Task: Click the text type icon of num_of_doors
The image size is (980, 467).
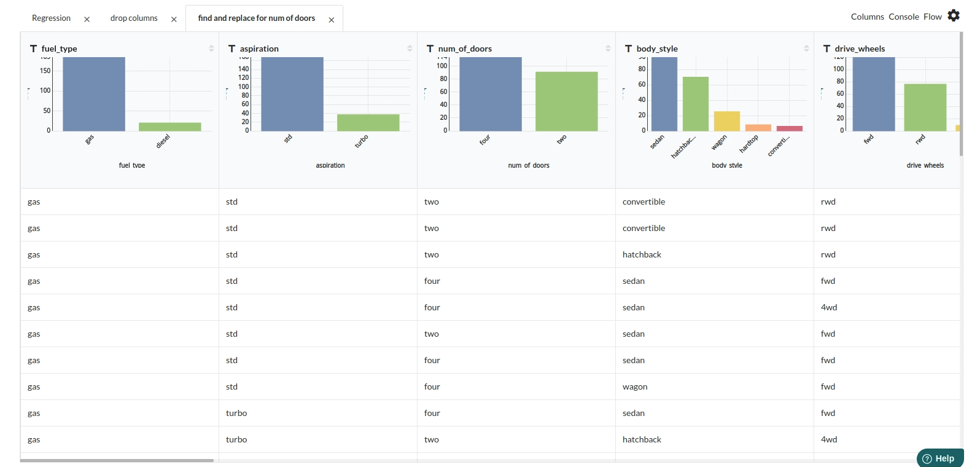Action: click(430, 49)
